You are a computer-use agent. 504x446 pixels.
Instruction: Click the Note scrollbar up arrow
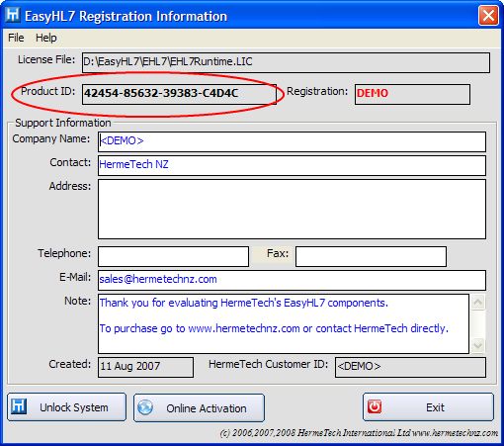point(477,302)
